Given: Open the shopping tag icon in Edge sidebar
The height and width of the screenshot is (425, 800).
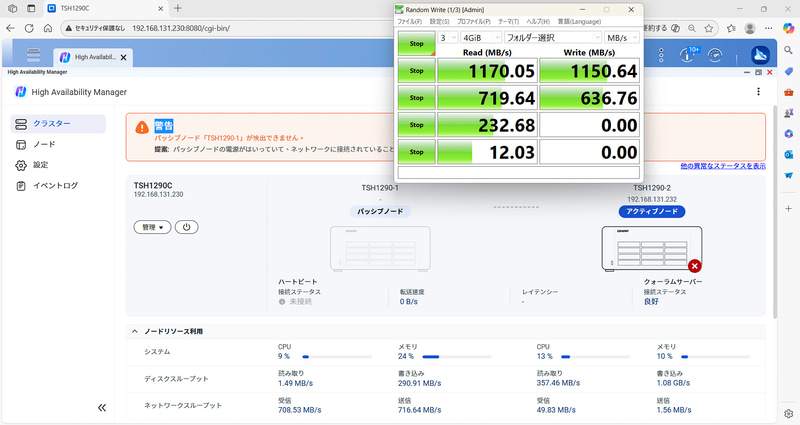Looking at the screenshot, I should click(789, 71).
